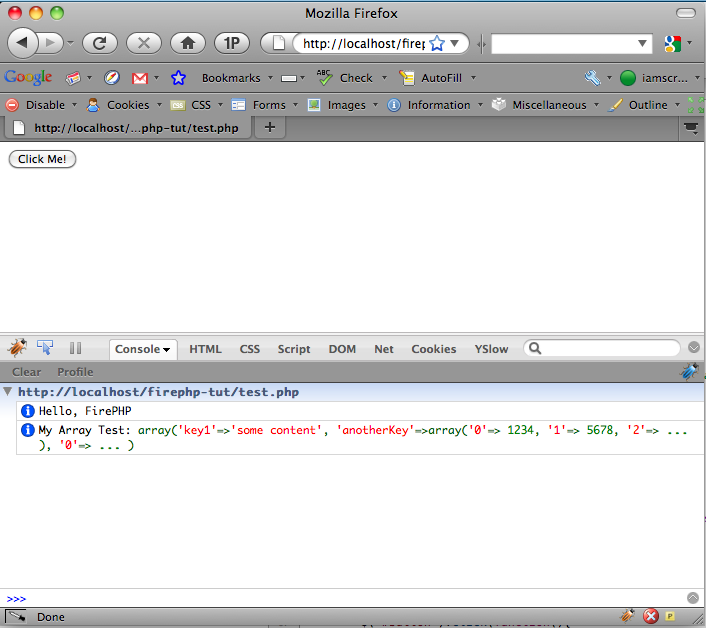Switch to the Firebug CSS panel tab
This screenshot has width=706, height=628.
click(249, 349)
